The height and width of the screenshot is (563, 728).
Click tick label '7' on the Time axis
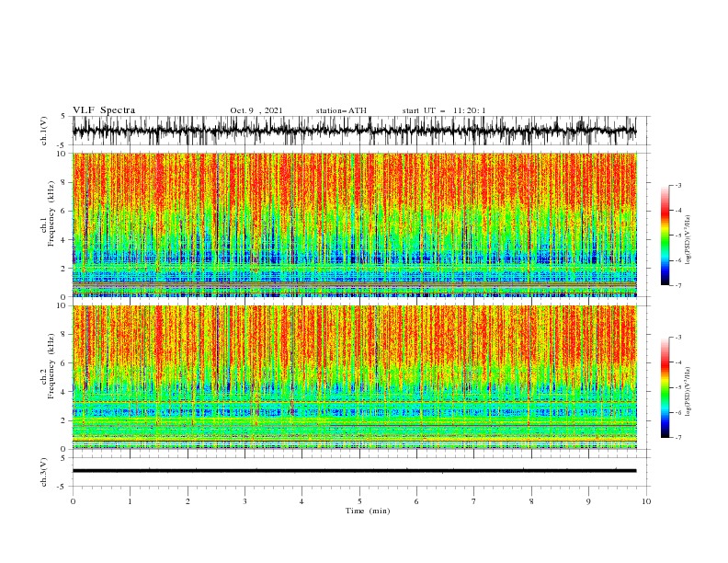point(474,501)
